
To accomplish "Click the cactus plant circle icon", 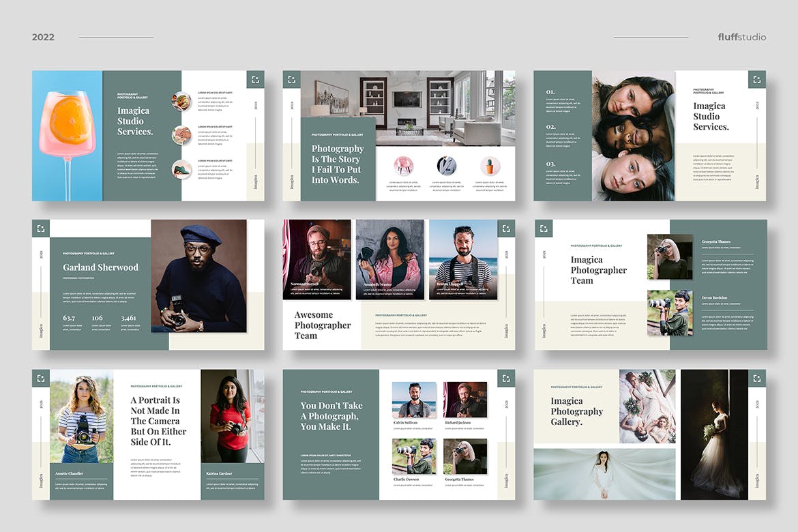I will [x=490, y=166].
